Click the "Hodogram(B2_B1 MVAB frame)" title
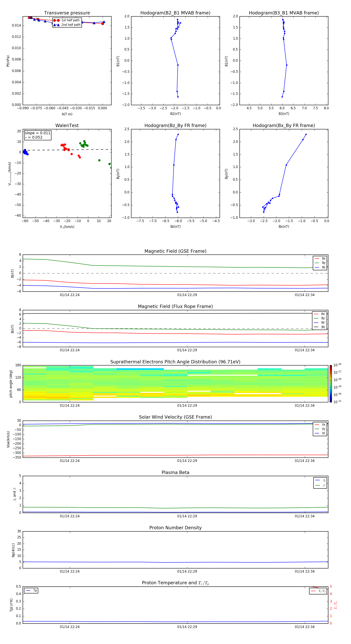 click(175, 13)
